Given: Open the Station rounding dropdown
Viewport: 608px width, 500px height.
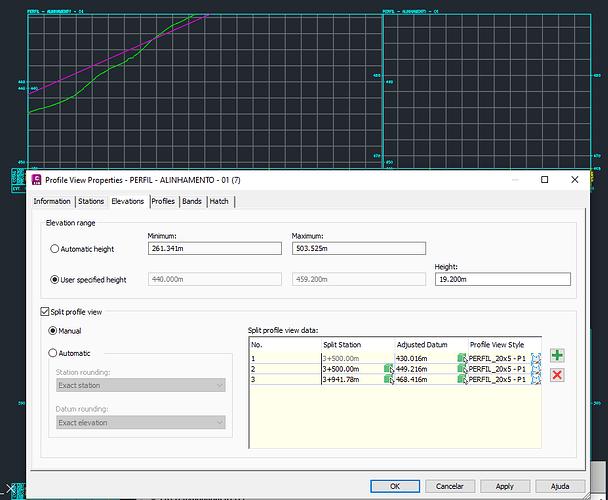Looking at the screenshot, I should pyautogui.click(x=139, y=385).
